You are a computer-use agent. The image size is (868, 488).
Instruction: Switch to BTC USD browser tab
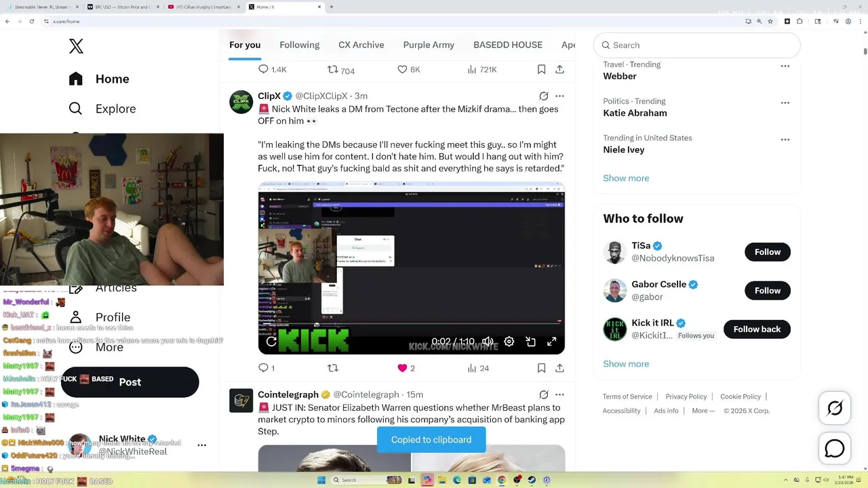click(122, 7)
